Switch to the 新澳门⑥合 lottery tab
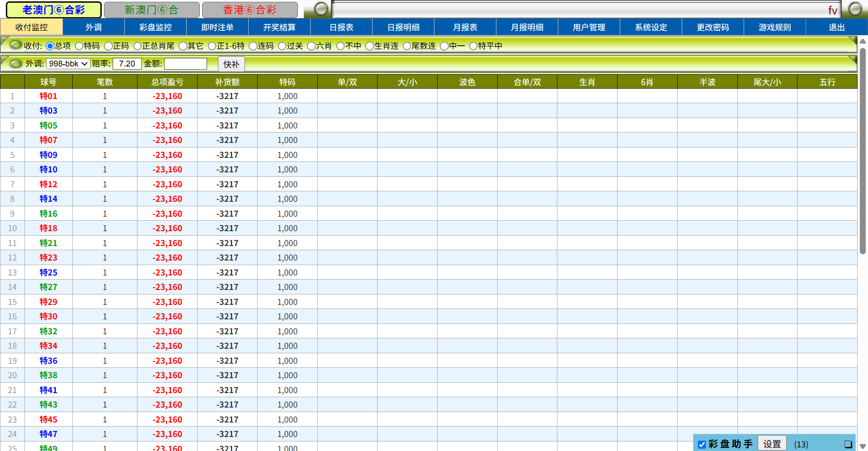The height and width of the screenshot is (451, 868). point(151,10)
